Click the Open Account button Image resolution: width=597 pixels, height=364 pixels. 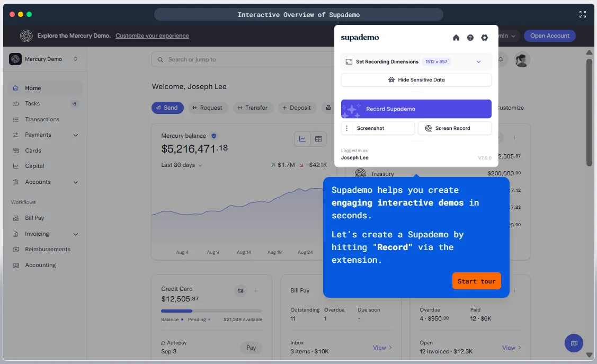(549, 36)
